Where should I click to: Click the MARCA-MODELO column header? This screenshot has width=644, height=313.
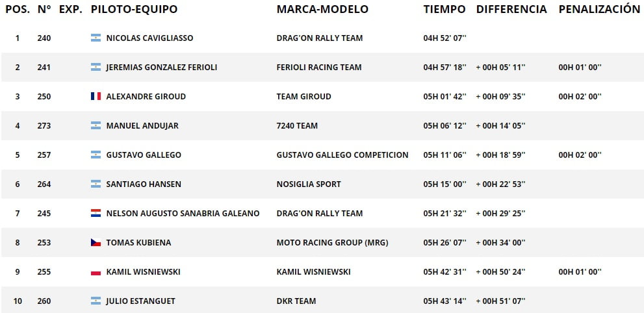click(x=322, y=10)
